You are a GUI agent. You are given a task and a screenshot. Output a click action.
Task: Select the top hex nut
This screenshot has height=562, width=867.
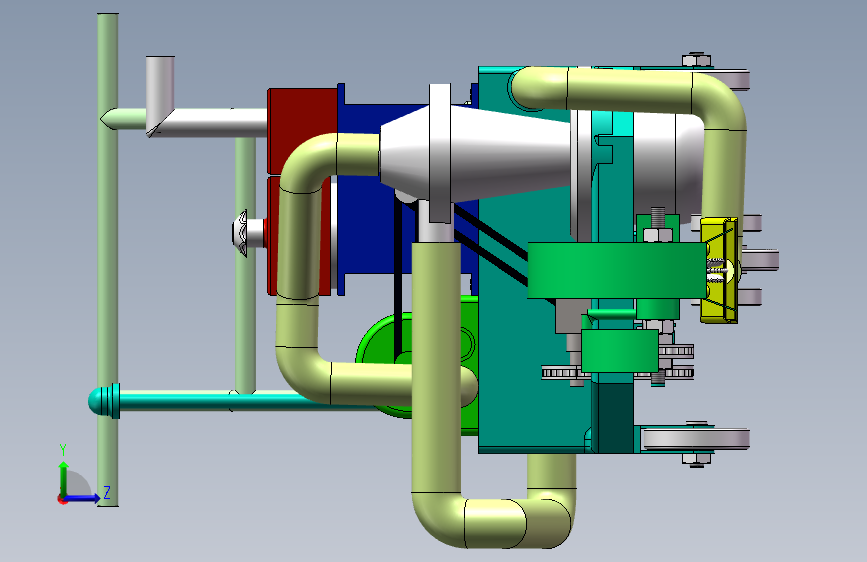[x=696, y=60]
